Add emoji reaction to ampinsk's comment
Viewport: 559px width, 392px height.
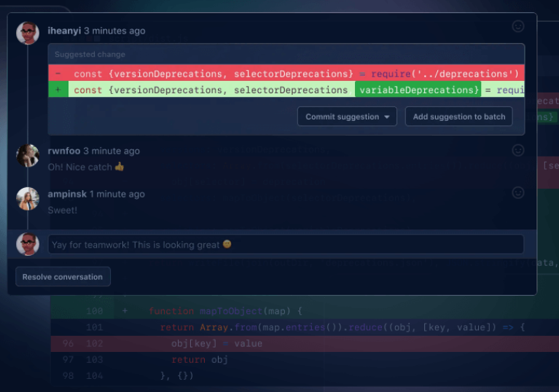click(x=517, y=193)
